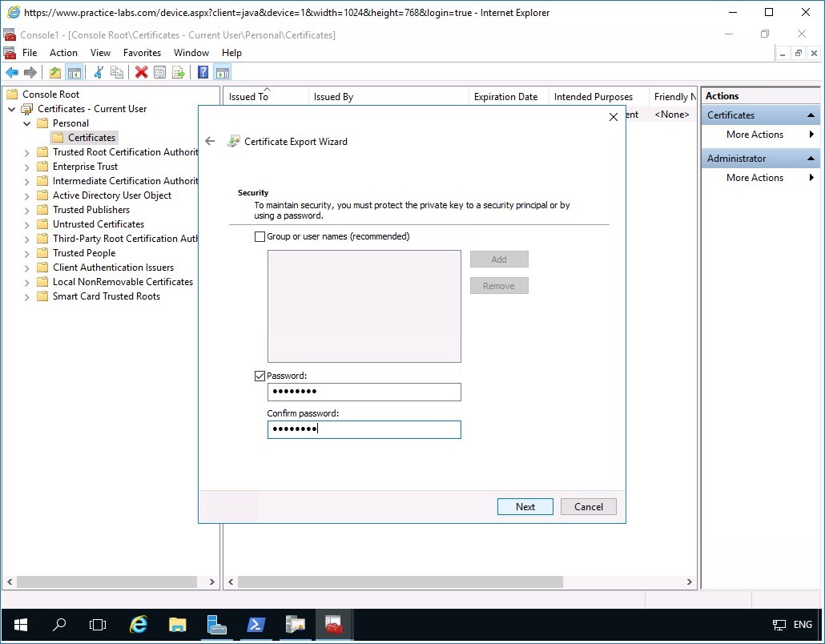Click the console icon left of File menu

pos(10,53)
